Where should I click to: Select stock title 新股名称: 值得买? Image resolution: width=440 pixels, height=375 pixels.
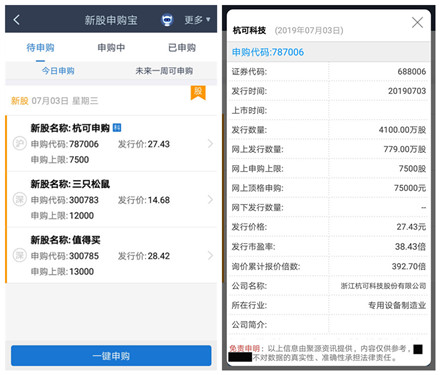pyautogui.click(x=65, y=240)
